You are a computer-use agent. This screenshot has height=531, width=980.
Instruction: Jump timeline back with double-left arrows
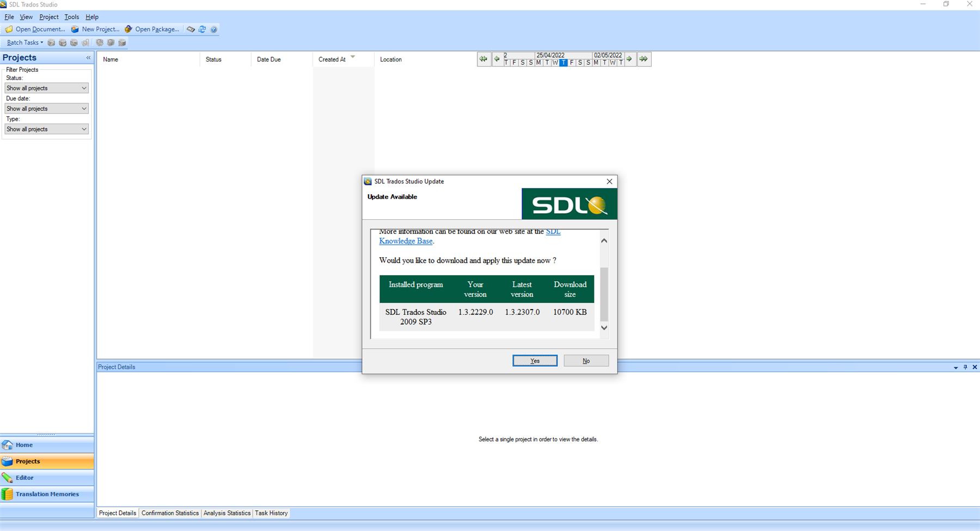click(x=483, y=59)
